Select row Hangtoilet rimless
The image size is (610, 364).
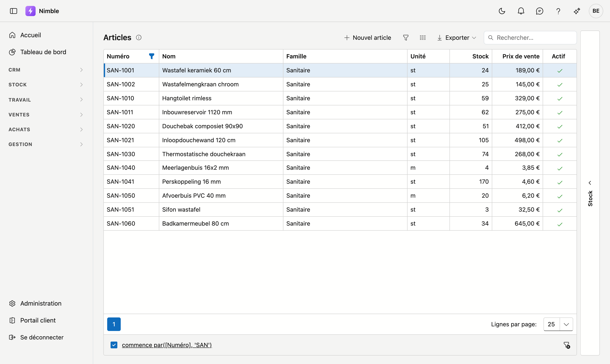(x=340, y=98)
